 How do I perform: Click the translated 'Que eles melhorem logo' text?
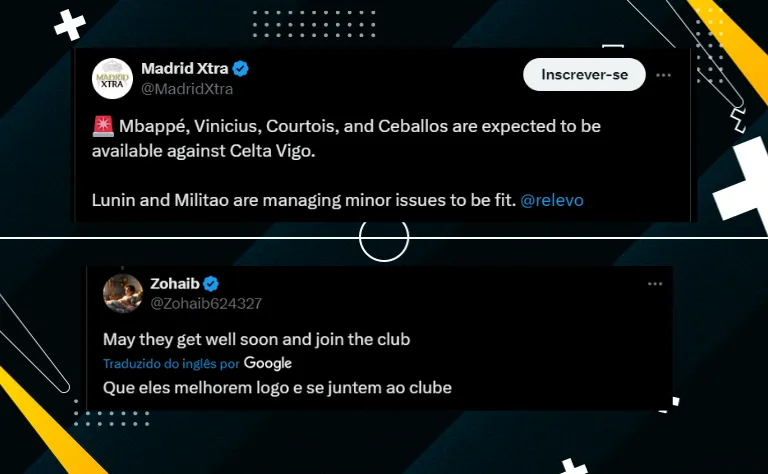[x=277, y=388]
